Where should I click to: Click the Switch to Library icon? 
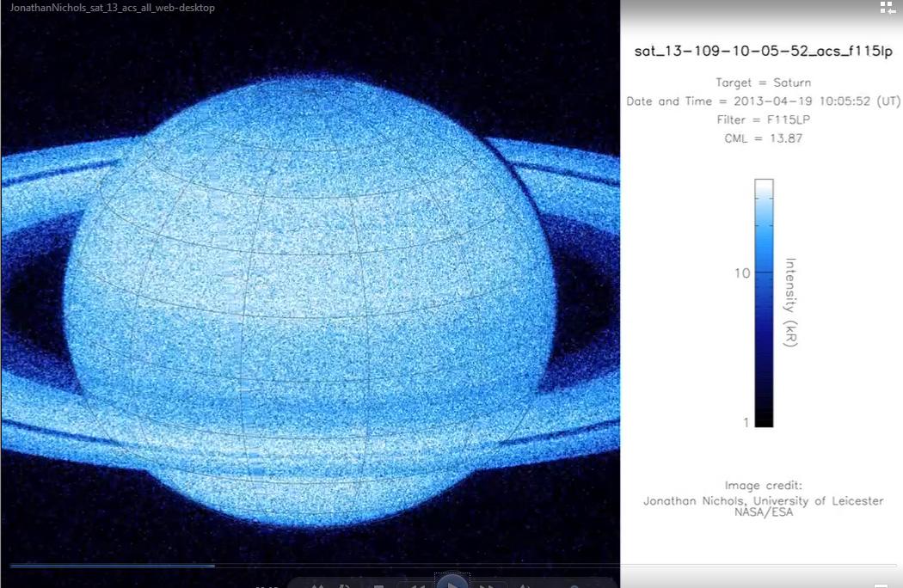click(887, 8)
